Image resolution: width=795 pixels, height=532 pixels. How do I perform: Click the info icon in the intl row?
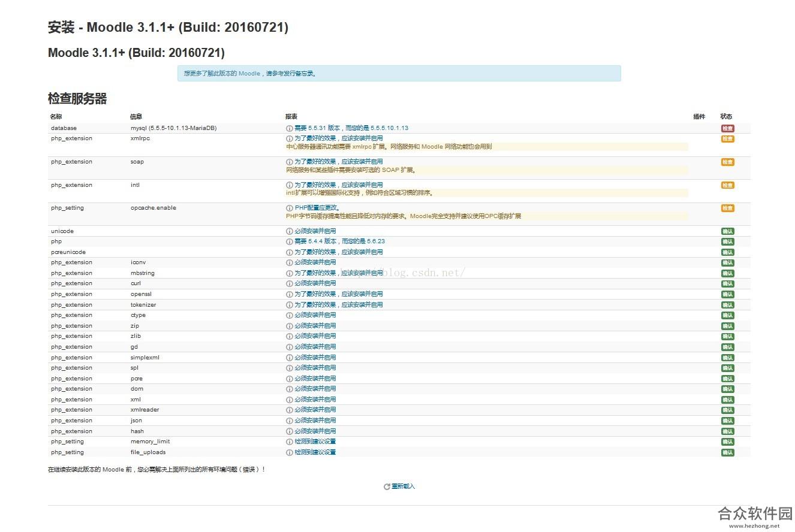(x=290, y=185)
